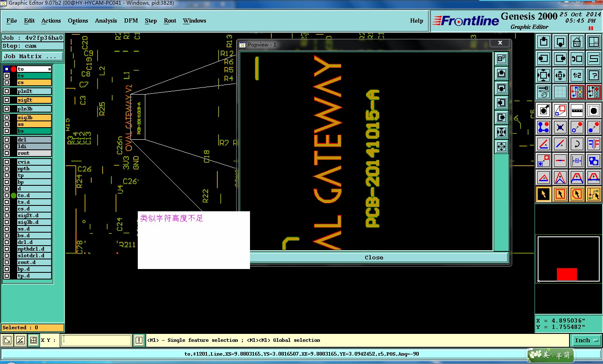The image size is (603, 364).
Task: Select the slotdrl.d layer row
Action: [x=34, y=256]
